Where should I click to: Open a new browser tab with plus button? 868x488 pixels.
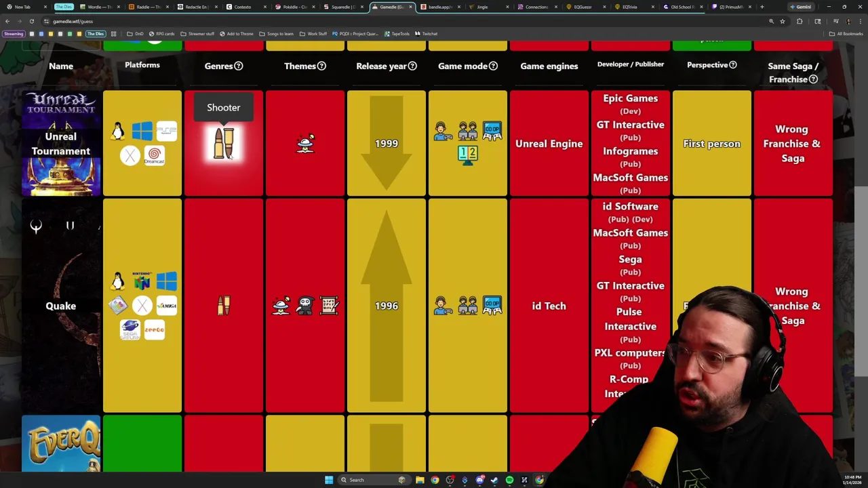click(x=762, y=7)
